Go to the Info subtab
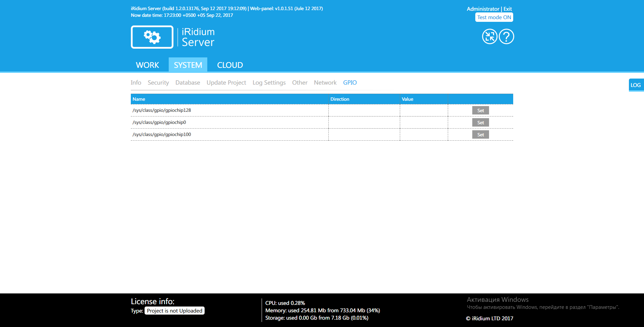 point(136,83)
